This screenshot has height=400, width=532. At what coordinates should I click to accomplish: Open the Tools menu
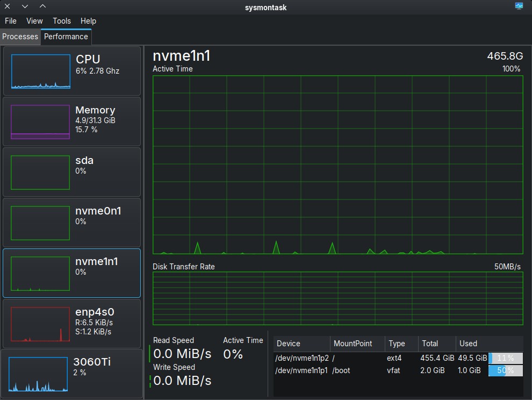[x=62, y=21]
